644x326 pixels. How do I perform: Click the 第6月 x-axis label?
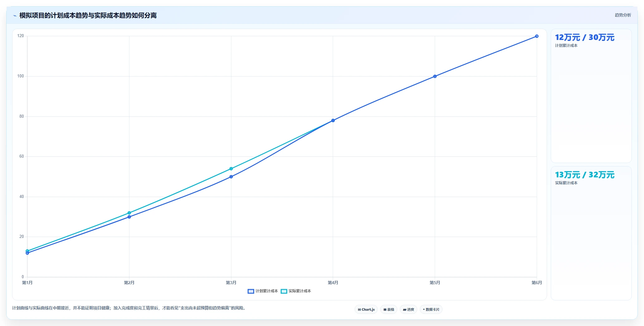(537, 283)
